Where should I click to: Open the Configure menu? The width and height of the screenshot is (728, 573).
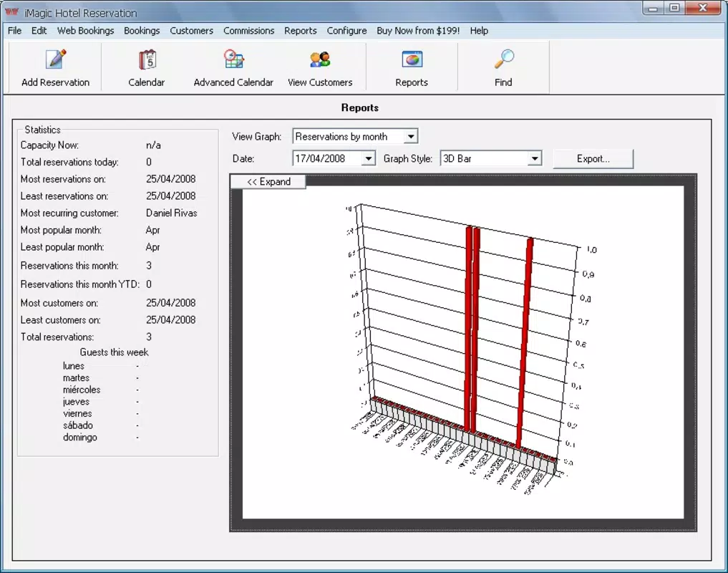click(346, 31)
